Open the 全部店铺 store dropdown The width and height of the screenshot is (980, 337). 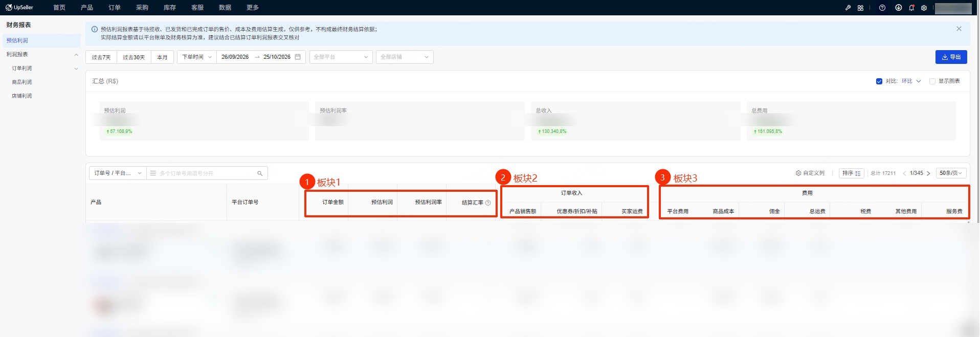tap(405, 57)
